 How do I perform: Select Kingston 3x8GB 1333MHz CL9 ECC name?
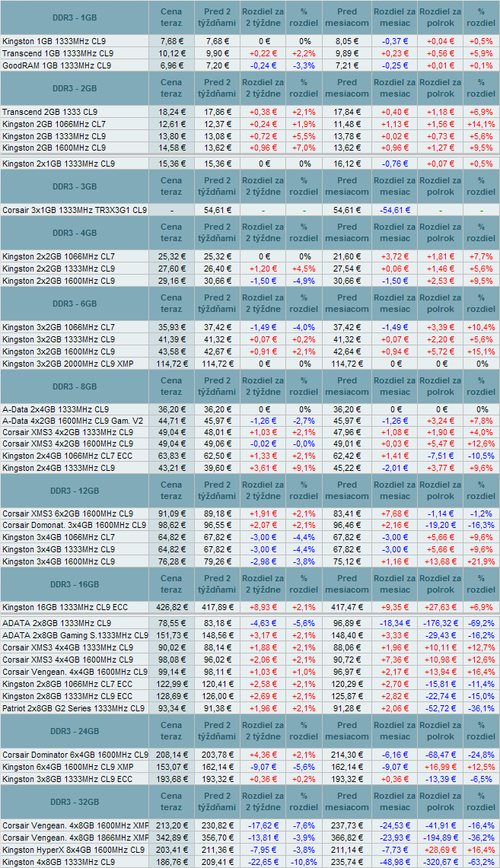(x=68, y=779)
